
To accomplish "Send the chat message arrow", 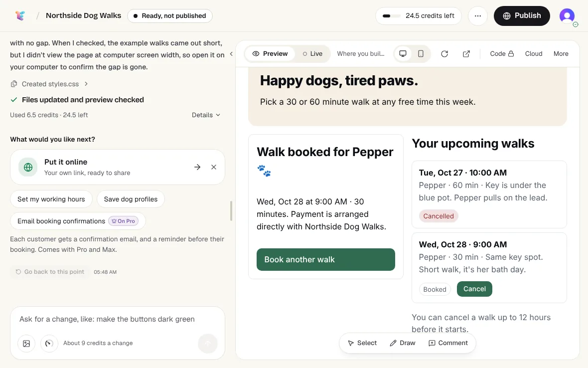I will 208,343.
